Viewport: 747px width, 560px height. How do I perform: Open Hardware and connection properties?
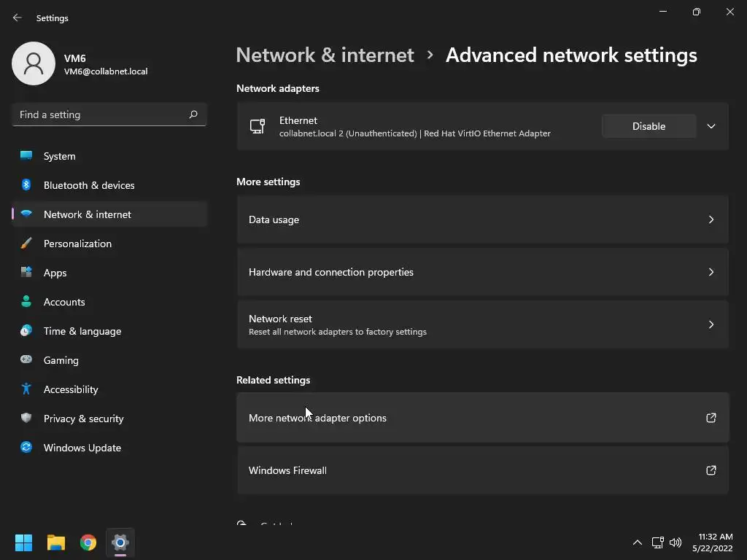coord(482,272)
